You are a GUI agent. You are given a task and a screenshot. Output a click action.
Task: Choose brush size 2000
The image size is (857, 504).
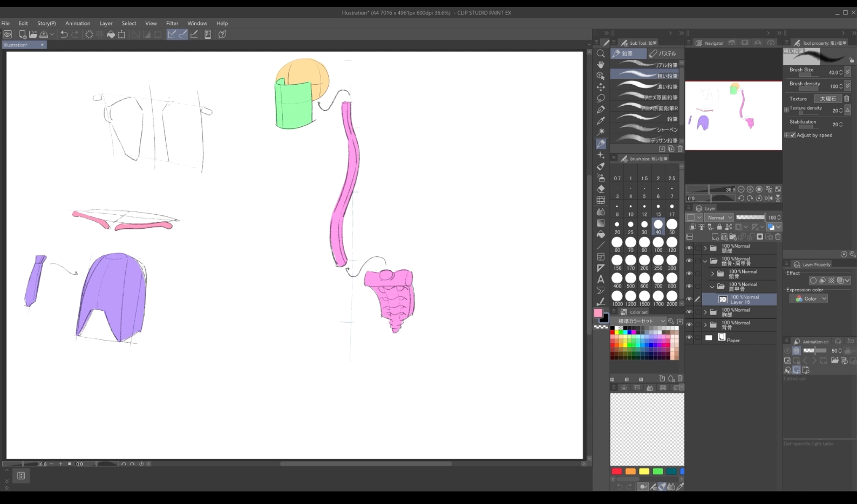coord(672,298)
